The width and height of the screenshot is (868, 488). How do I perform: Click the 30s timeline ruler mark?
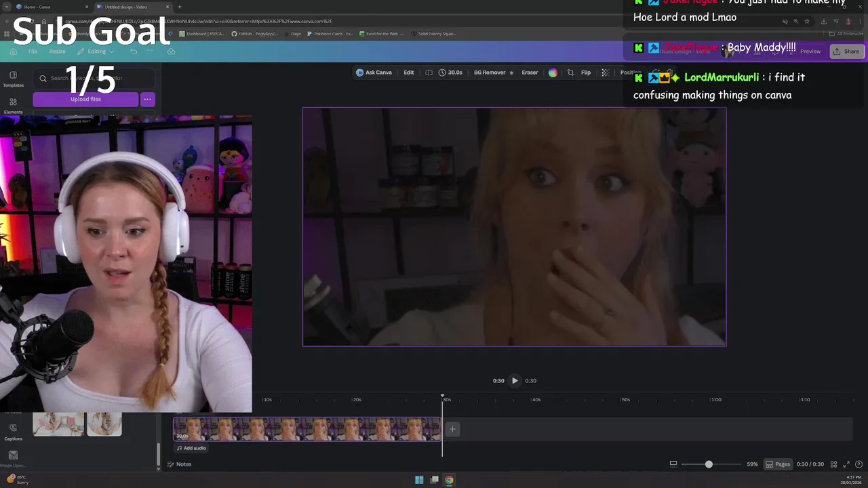447,400
